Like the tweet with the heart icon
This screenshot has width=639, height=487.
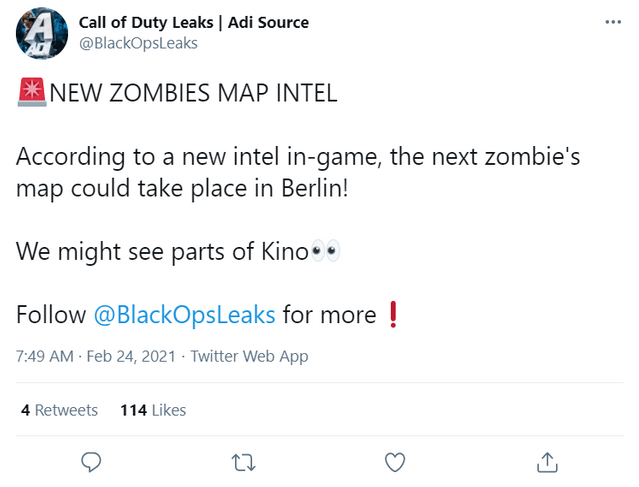click(396, 461)
